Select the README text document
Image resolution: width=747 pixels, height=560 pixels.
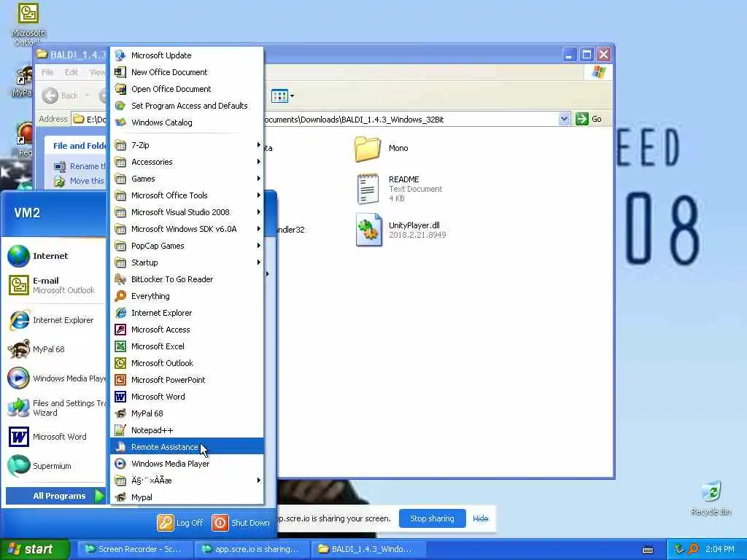(x=399, y=189)
